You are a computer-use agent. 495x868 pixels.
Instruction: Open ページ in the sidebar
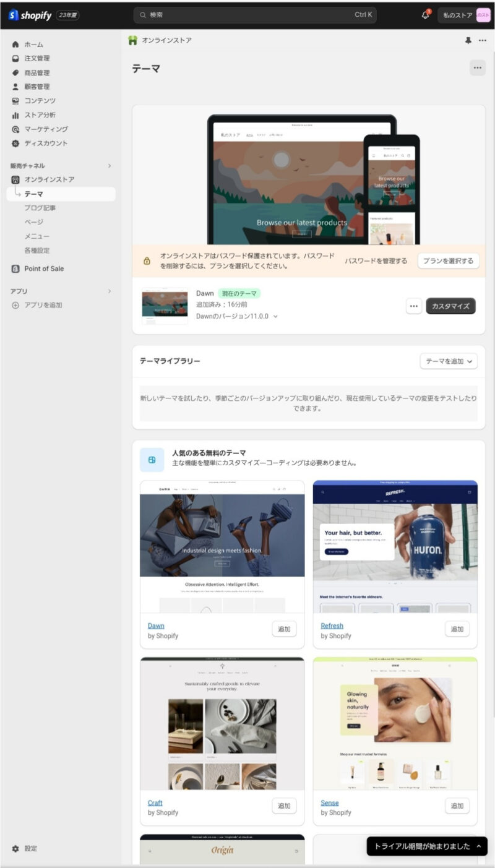34,222
